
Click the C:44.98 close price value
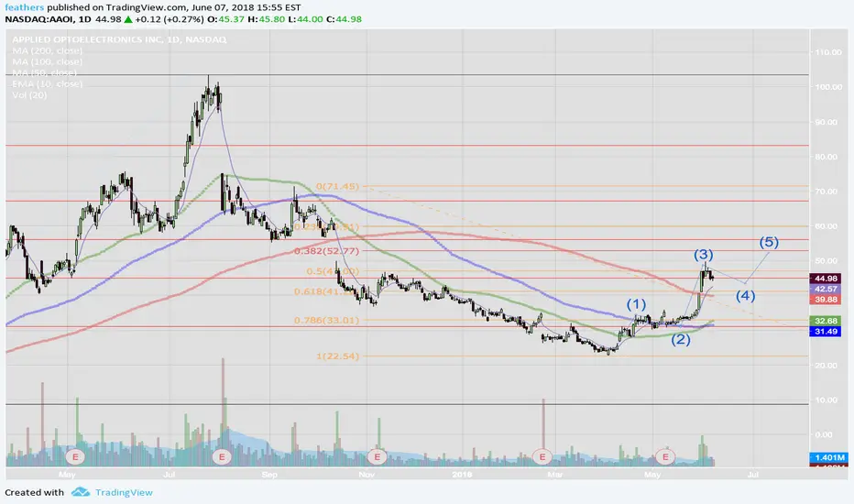345,19
